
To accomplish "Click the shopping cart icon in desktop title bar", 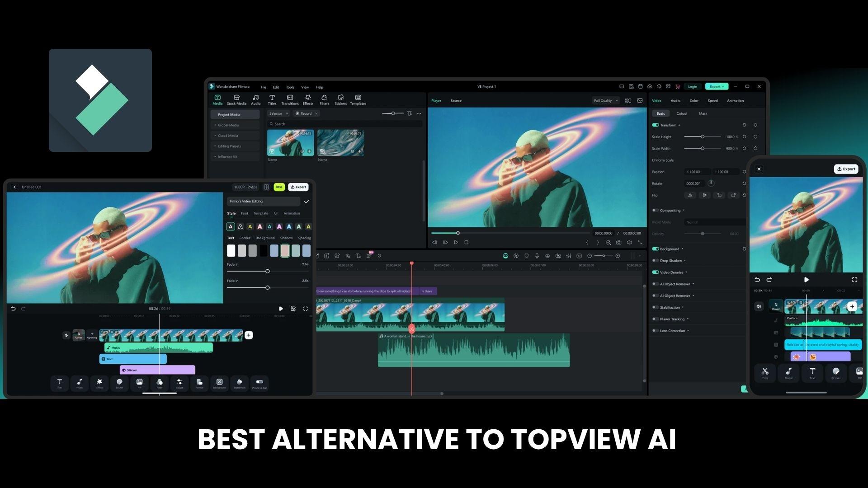I will [678, 86].
